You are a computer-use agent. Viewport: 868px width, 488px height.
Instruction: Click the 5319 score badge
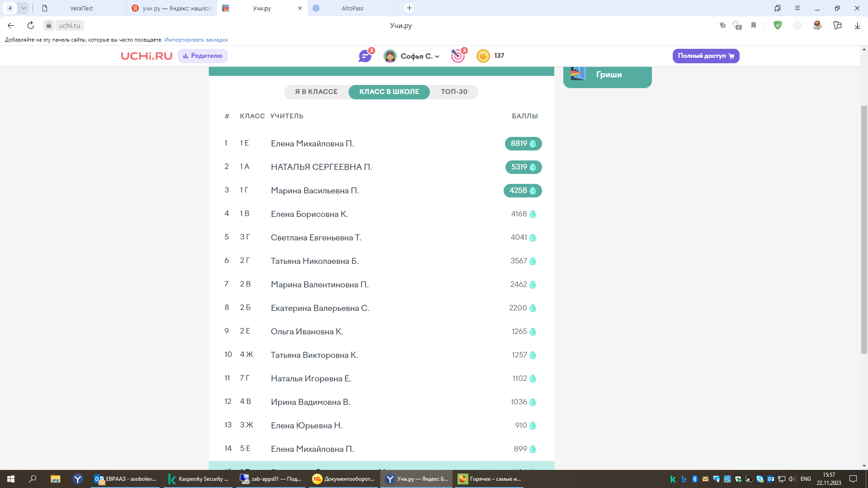click(x=524, y=167)
